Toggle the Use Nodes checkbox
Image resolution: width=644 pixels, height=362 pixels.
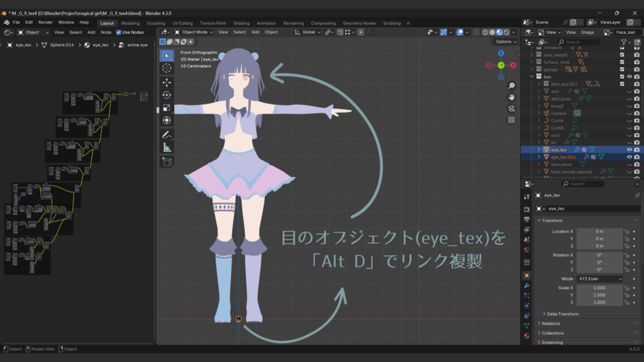119,32
